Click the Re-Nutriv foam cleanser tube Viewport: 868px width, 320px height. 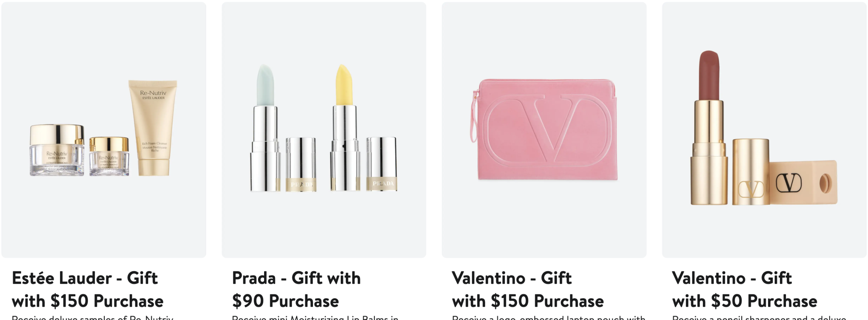153,128
